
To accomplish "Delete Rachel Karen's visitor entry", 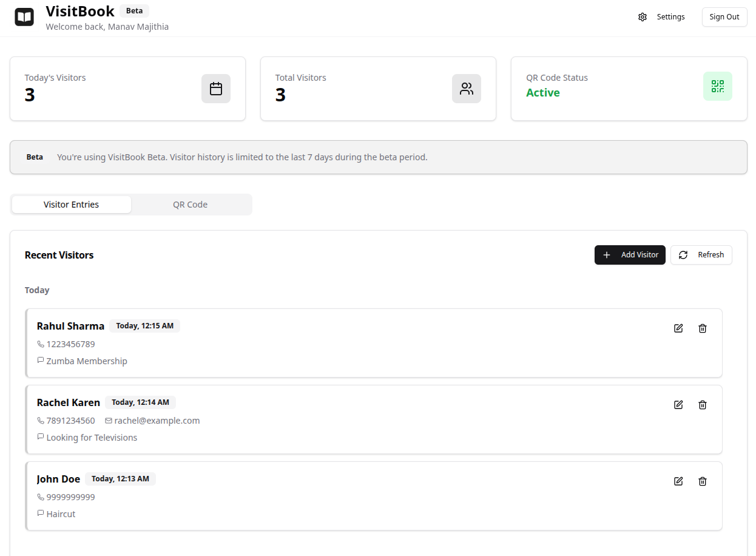I will (x=703, y=405).
